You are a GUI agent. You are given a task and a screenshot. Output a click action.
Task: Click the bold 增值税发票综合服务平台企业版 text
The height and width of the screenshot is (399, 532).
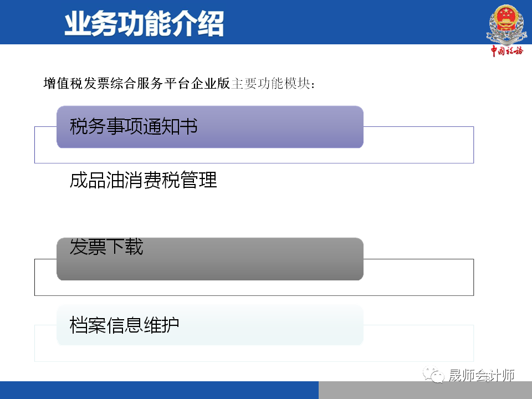[137, 84]
